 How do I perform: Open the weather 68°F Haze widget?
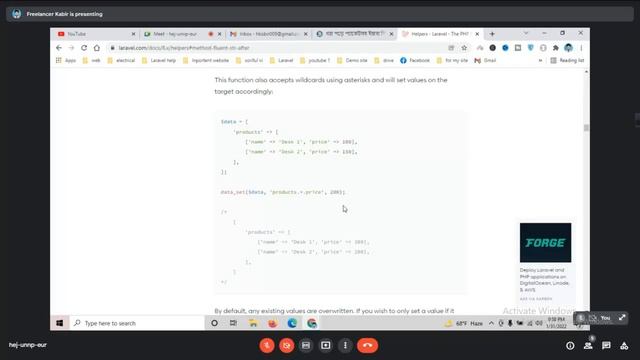pyautogui.click(x=464, y=323)
